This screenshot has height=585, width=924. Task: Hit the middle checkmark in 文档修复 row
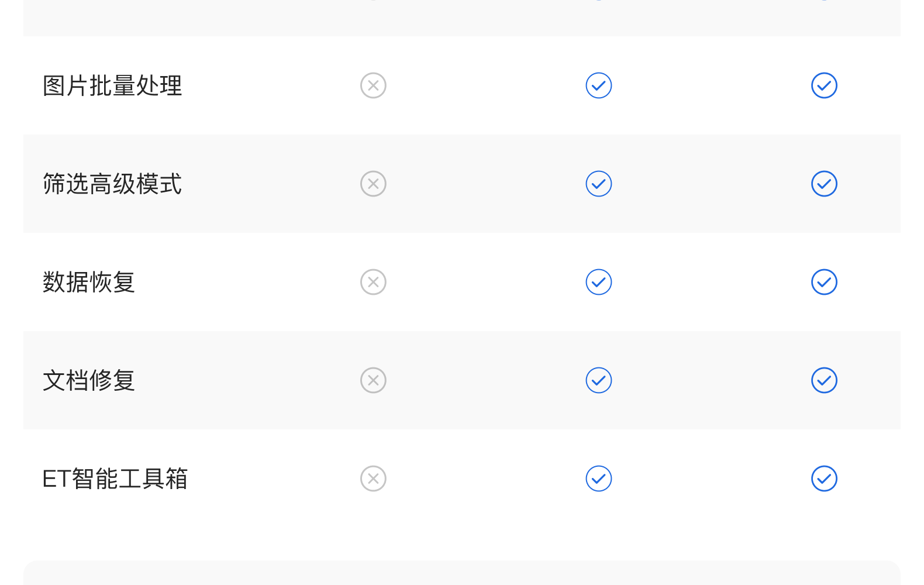599,380
